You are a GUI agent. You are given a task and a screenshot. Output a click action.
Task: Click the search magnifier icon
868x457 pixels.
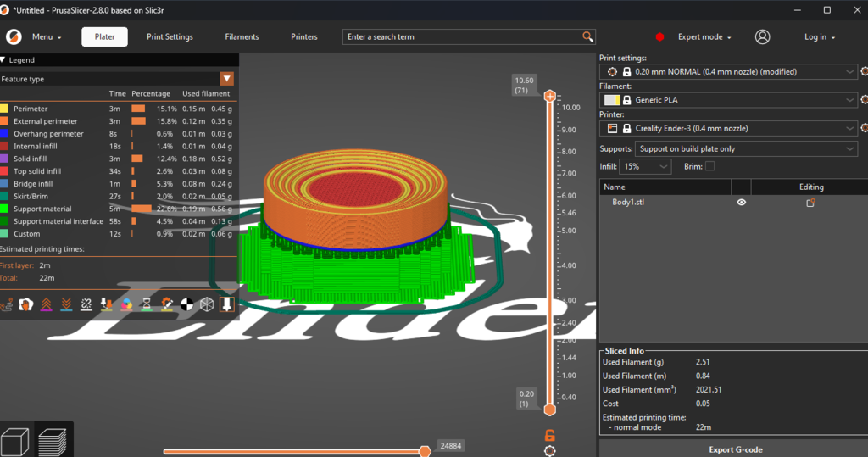pyautogui.click(x=587, y=36)
